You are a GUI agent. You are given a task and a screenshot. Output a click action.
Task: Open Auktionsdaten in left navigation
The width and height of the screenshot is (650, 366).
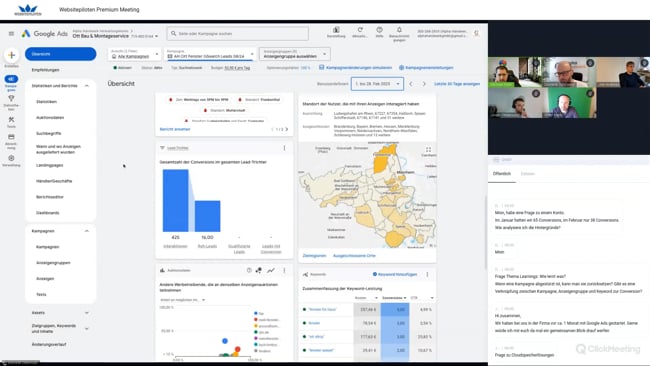[x=50, y=118]
